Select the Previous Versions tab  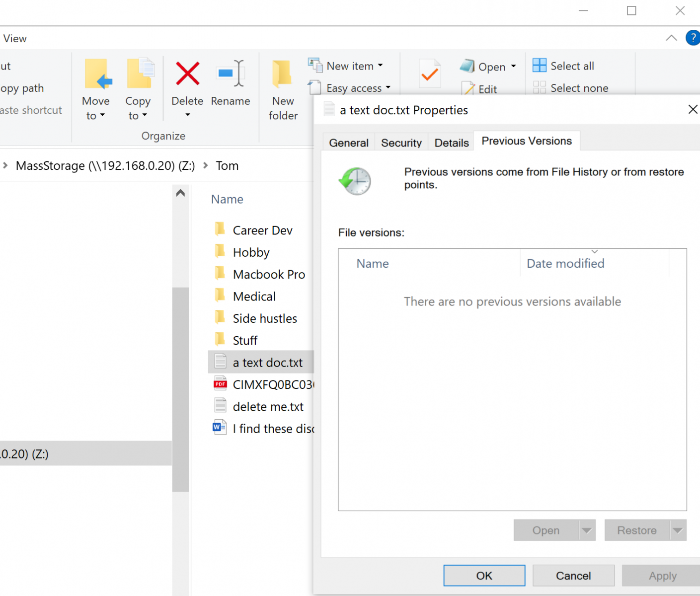click(x=527, y=141)
